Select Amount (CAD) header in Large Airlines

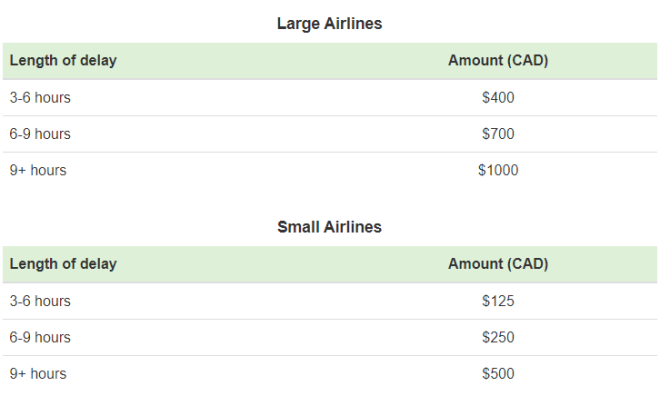(x=498, y=61)
